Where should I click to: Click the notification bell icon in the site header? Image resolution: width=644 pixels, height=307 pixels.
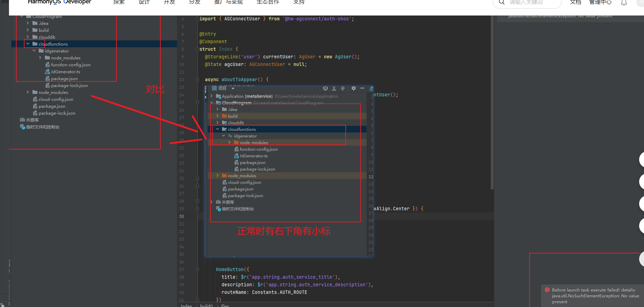tap(624, 3)
